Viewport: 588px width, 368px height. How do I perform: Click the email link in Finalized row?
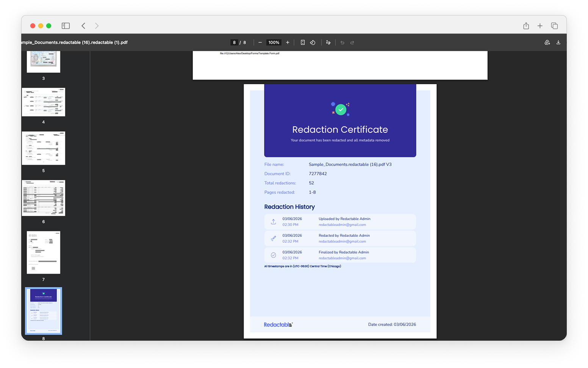pos(342,258)
